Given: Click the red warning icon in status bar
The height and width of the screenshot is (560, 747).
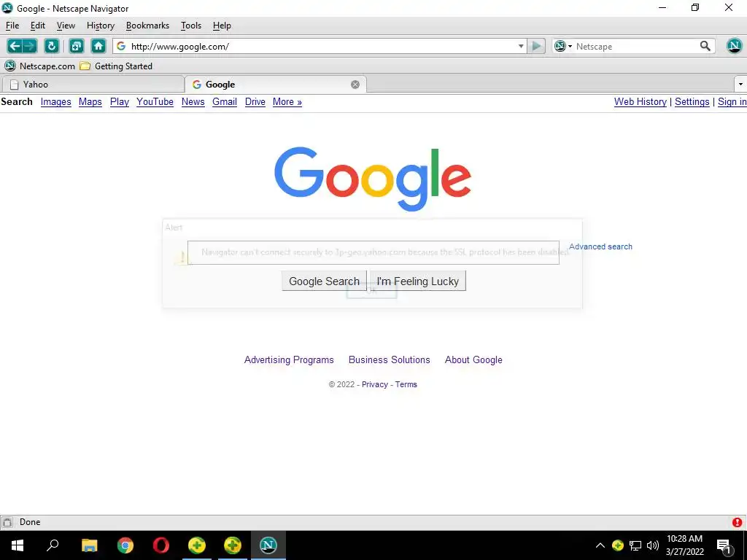Looking at the screenshot, I should tap(737, 522).
